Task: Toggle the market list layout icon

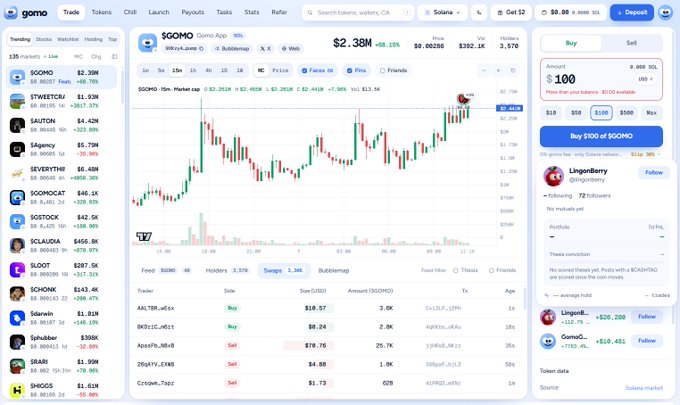Action: click(x=114, y=56)
